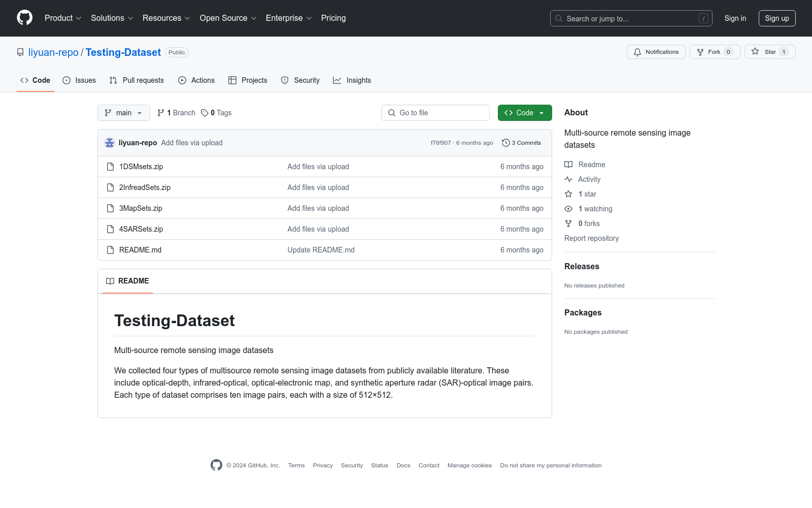Open the footer Docs link
This screenshot has height=508, width=812.
tap(403, 465)
